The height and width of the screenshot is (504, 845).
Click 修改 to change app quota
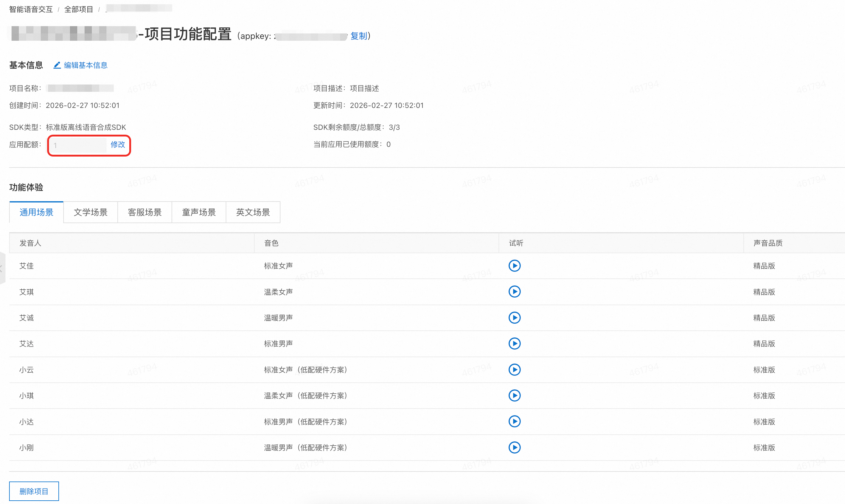pyautogui.click(x=117, y=145)
